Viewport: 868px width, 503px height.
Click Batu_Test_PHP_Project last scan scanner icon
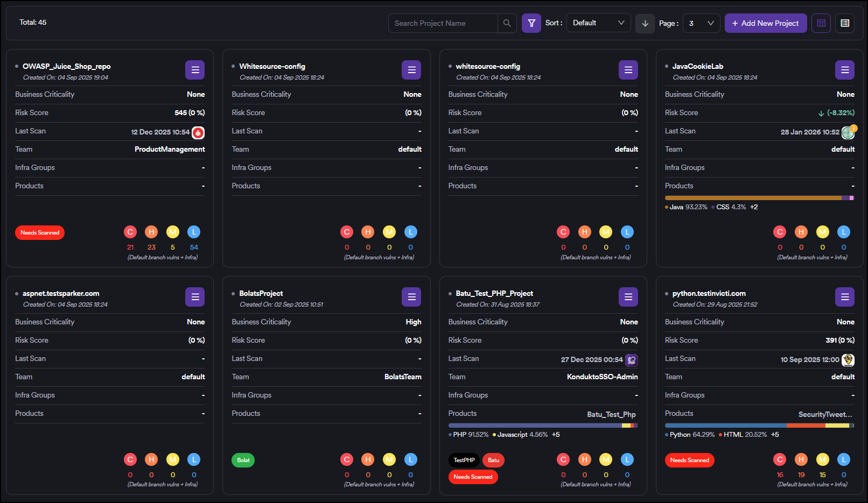click(x=631, y=360)
